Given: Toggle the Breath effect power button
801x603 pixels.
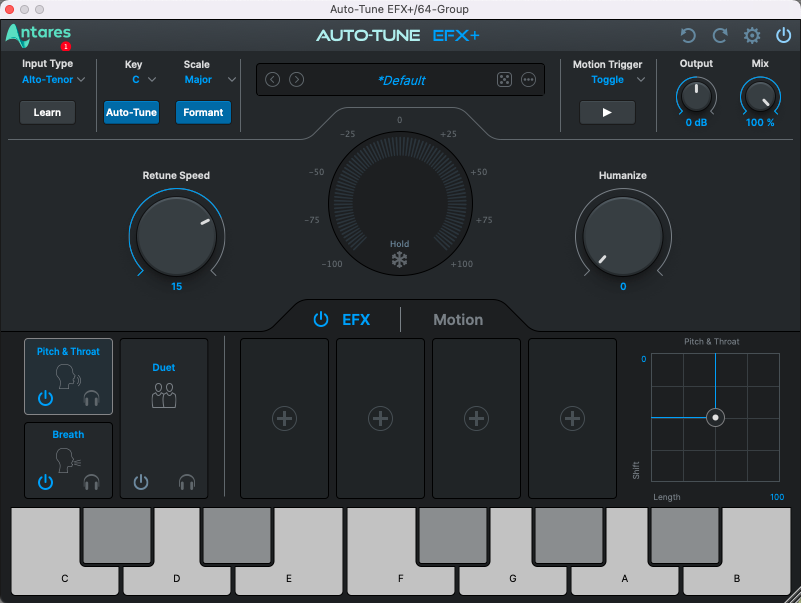Looking at the screenshot, I should [45, 481].
